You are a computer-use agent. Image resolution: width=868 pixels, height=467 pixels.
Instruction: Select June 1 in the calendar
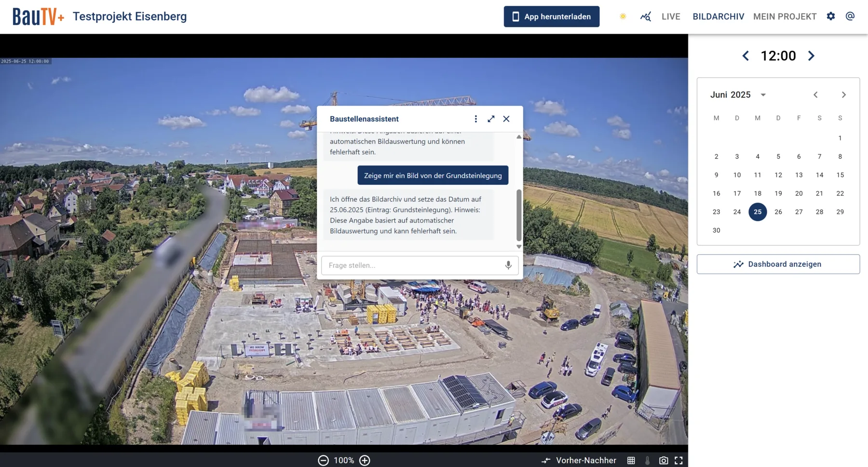pos(840,138)
